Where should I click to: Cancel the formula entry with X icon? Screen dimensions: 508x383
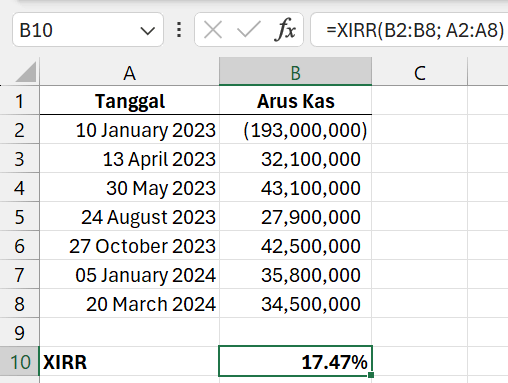point(213,30)
